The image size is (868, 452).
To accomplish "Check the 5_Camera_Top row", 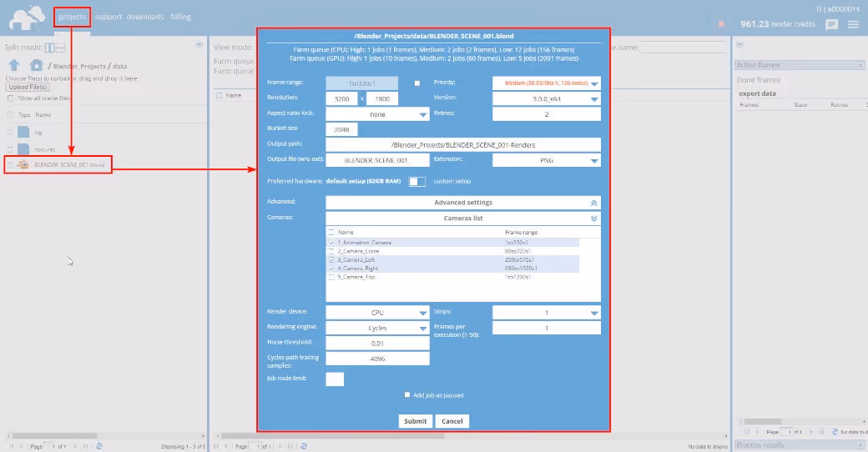I will click(331, 277).
